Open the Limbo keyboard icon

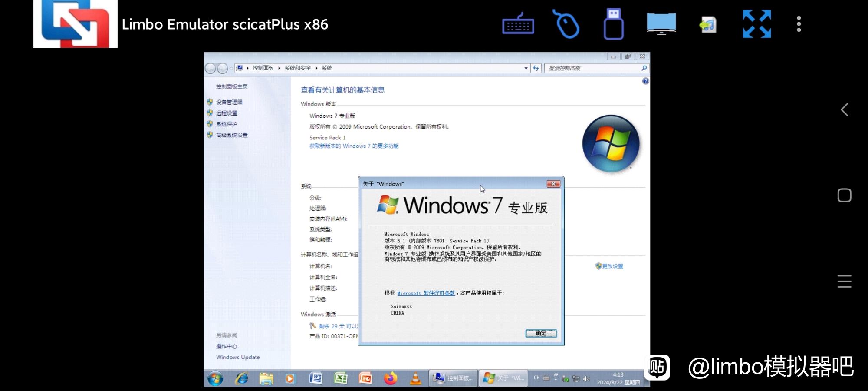pyautogui.click(x=518, y=24)
